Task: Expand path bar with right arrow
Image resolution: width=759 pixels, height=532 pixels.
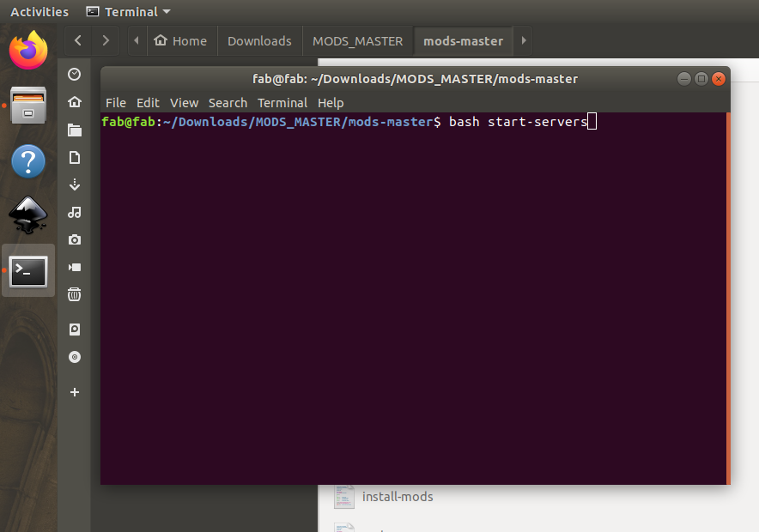Action: tap(524, 40)
